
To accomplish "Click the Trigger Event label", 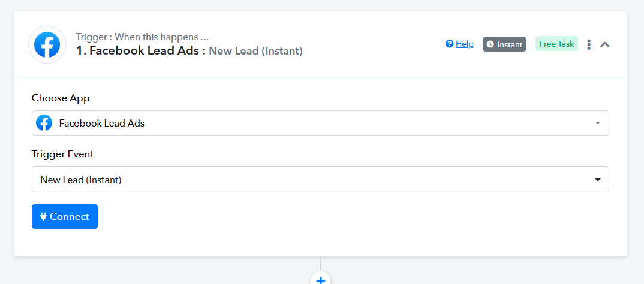I will pyautogui.click(x=63, y=154).
